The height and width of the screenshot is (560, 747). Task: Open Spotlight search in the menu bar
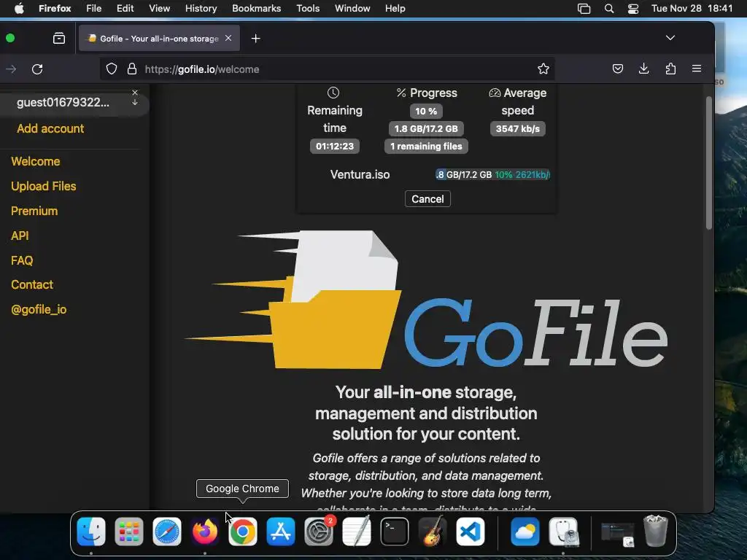[609, 9]
